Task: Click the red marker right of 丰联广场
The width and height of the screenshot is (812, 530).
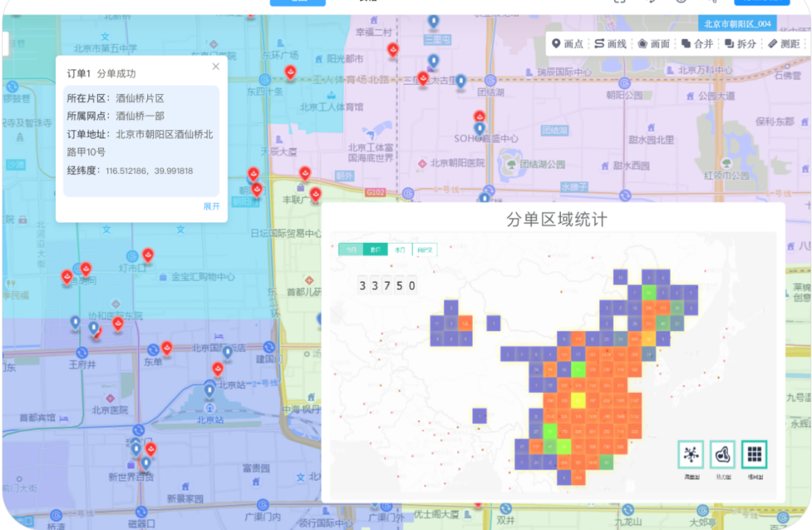Action: click(315, 194)
